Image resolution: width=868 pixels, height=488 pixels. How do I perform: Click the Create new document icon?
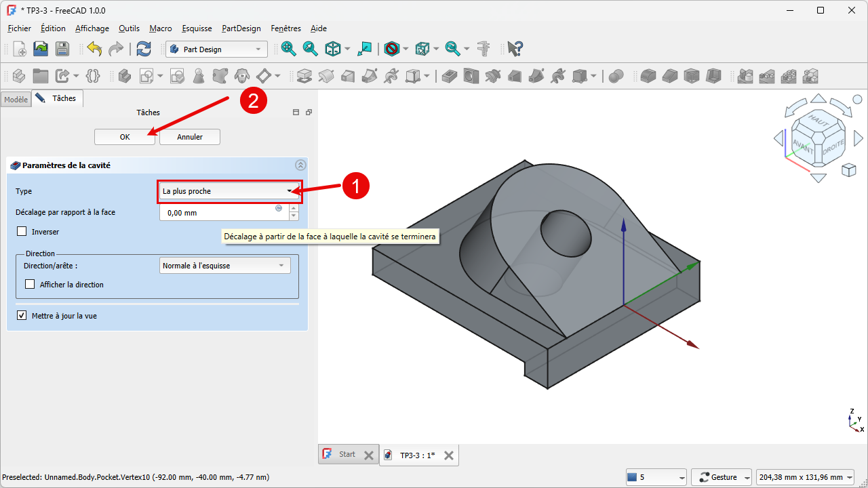(x=20, y=49)
